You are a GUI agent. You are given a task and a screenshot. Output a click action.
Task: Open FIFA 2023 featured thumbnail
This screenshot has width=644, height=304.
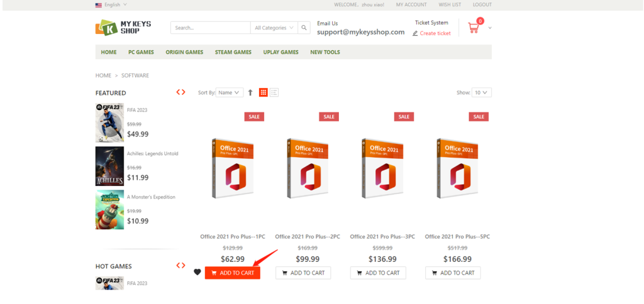pyautogui.click(x=109, y=122)
